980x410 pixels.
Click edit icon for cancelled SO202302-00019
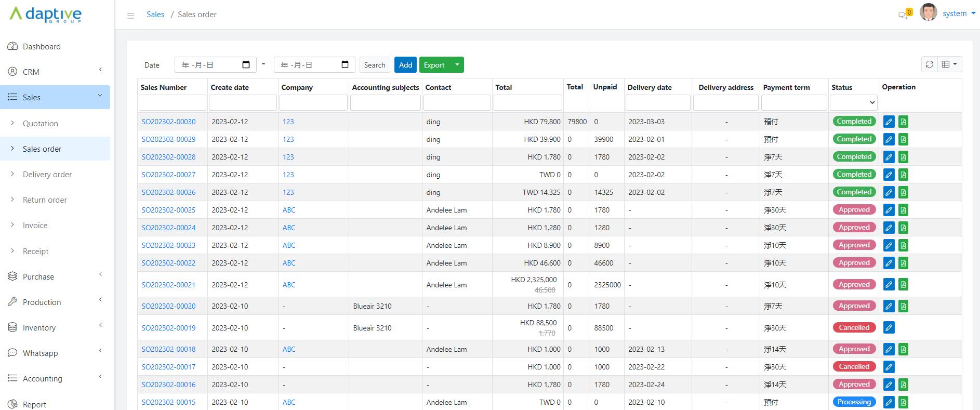[x=889, y=328]
